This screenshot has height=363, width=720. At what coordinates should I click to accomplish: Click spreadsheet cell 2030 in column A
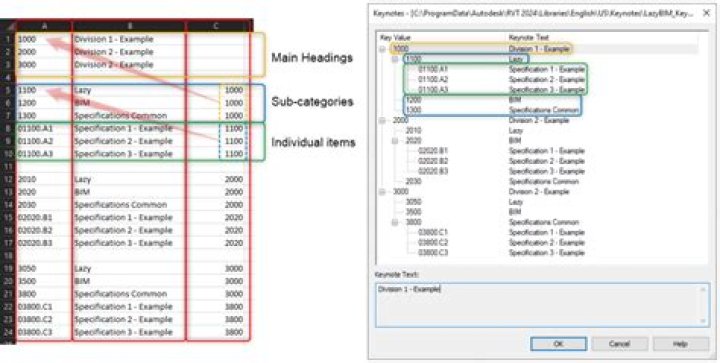point(44,205)
